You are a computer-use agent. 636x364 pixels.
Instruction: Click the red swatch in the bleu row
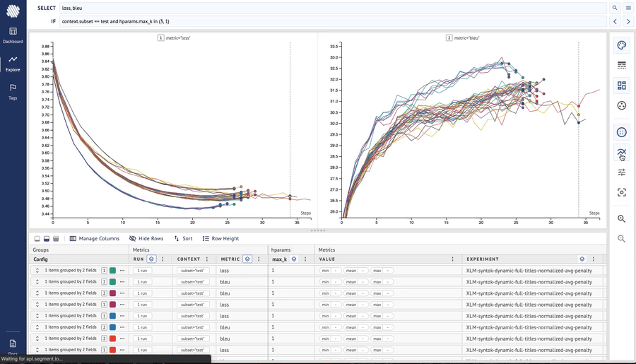pos(113,339)
